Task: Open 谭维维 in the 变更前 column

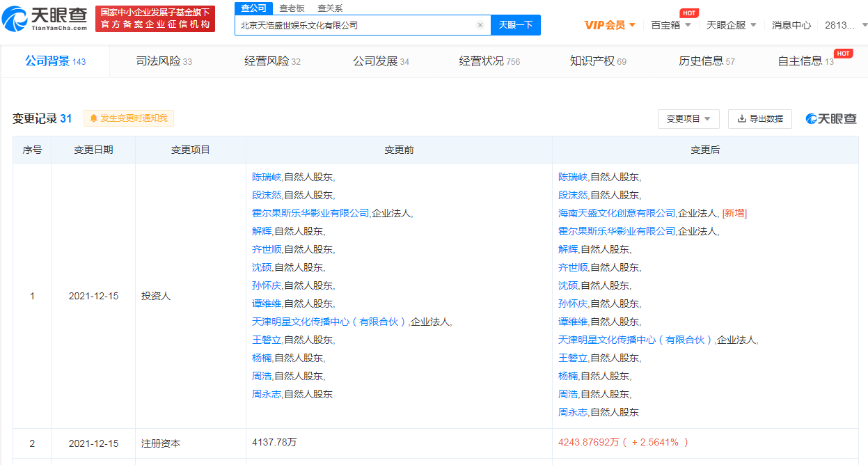Action: [x=267, y=304]
